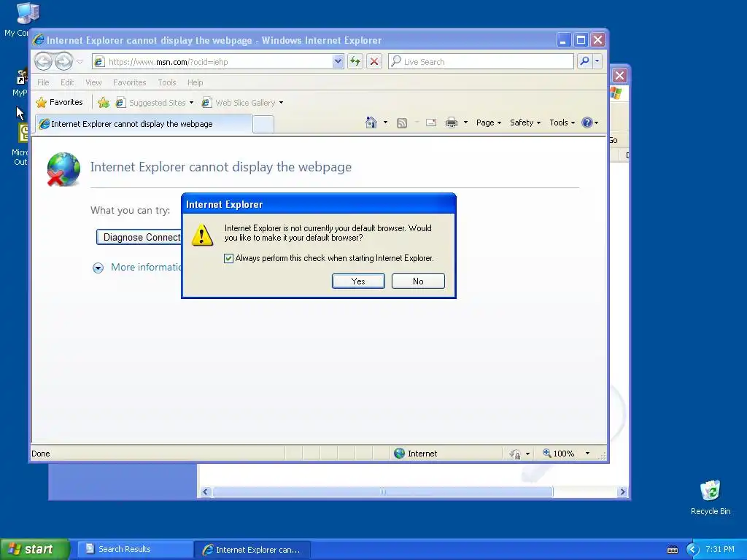Open the View menu

coord(93,82)
